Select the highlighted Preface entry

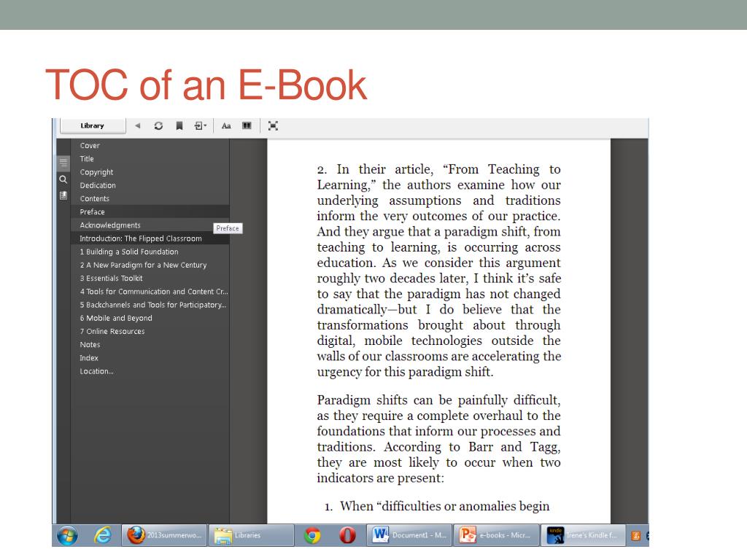pos(150,212)
